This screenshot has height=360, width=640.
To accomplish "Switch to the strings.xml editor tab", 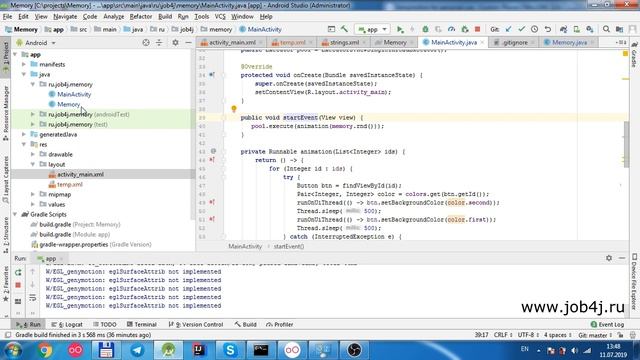I will click(x=343, y=42).
